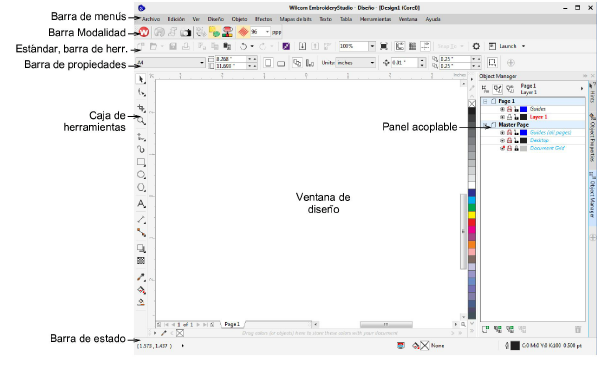Click the New Layer icon in Object Manager
Image resolution: width=597 pixels, height=368 pixels.
click(x=485, y=330)
